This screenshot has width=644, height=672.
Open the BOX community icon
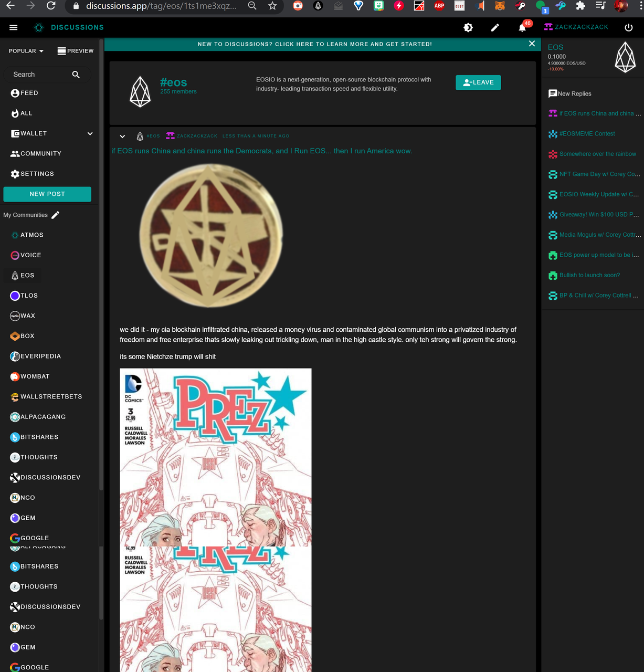click(x=15, y=336)
